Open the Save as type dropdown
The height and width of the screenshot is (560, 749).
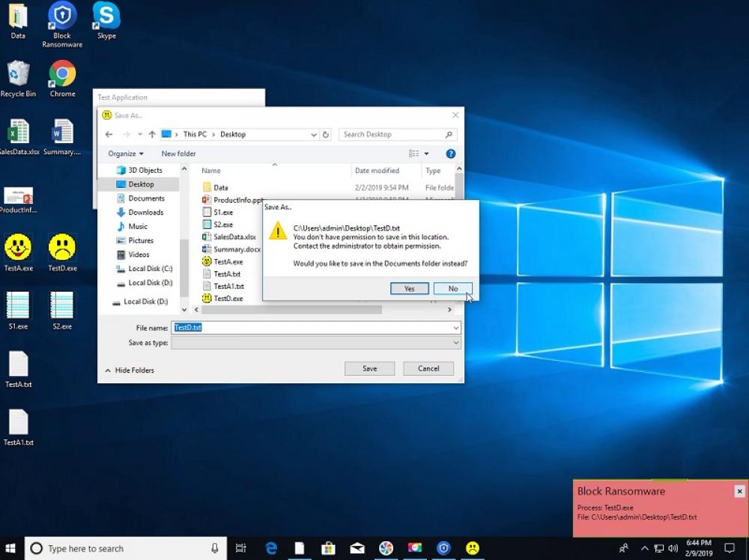pos(455,342)
